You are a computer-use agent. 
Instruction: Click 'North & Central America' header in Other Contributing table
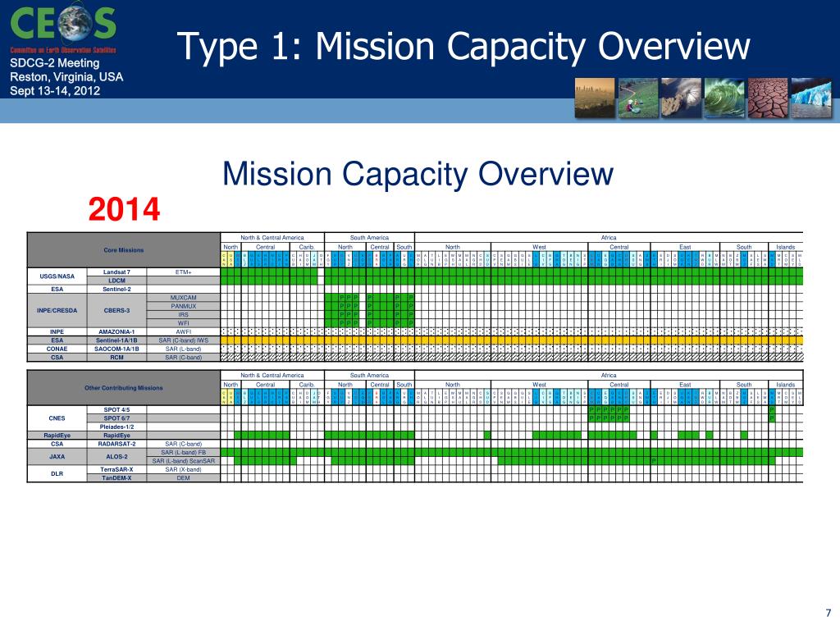point(272,376)
